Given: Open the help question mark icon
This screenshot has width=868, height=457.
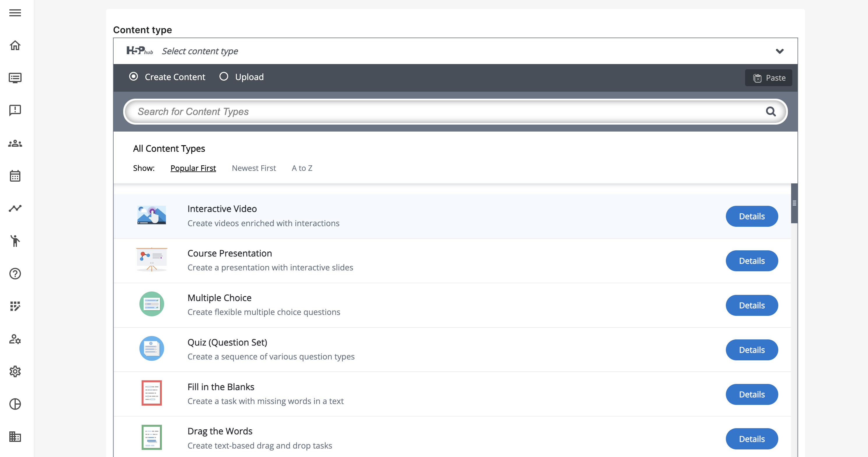Looking at the screenshot, I should (x=15, y=273).
